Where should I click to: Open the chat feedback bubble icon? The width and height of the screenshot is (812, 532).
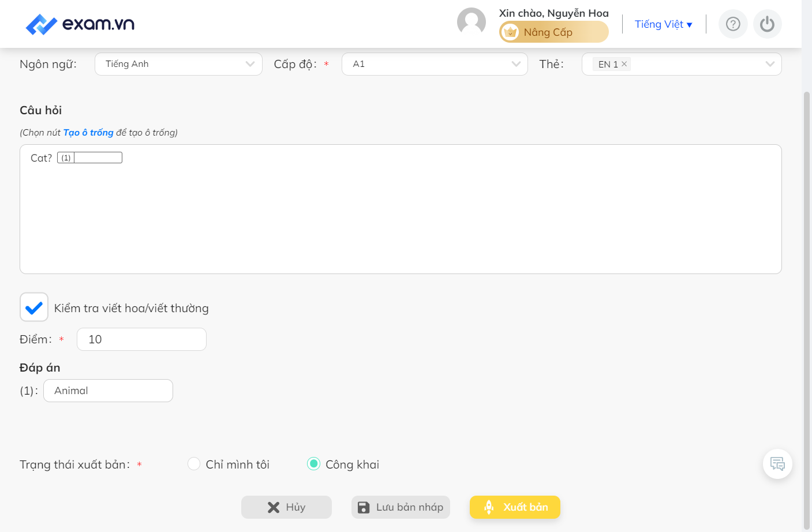(777, 464)
